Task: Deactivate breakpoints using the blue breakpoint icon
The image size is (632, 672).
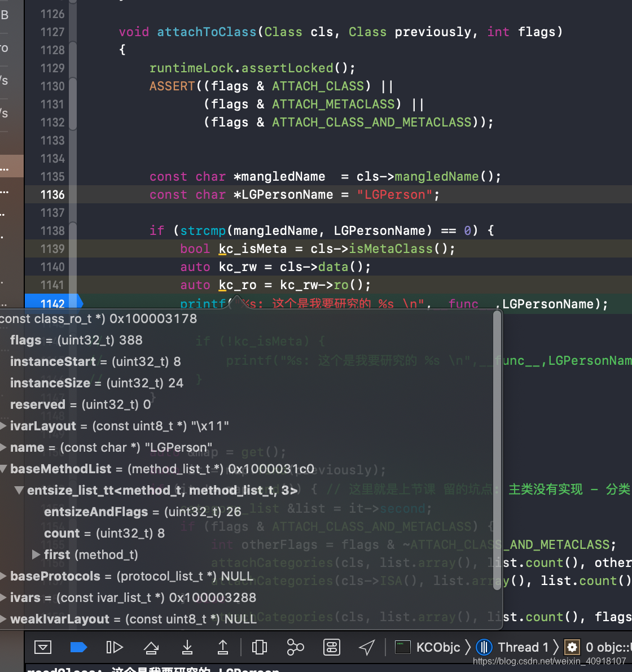Action: click(x=78, y=647)
